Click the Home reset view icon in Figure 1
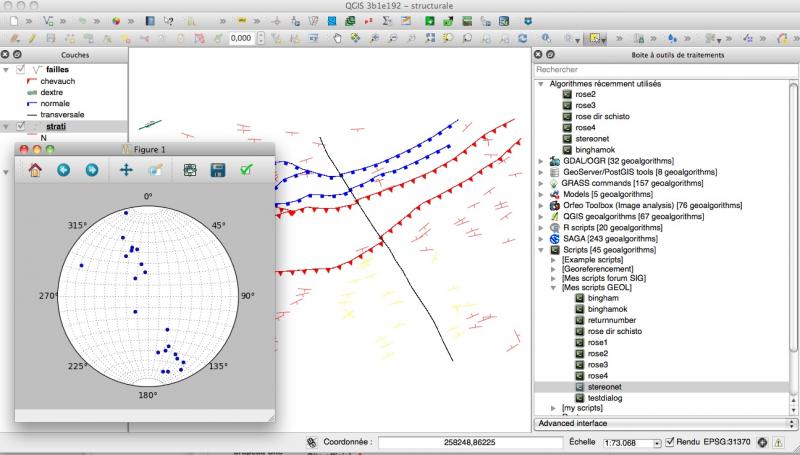The image size is (800, 455). 35,170
